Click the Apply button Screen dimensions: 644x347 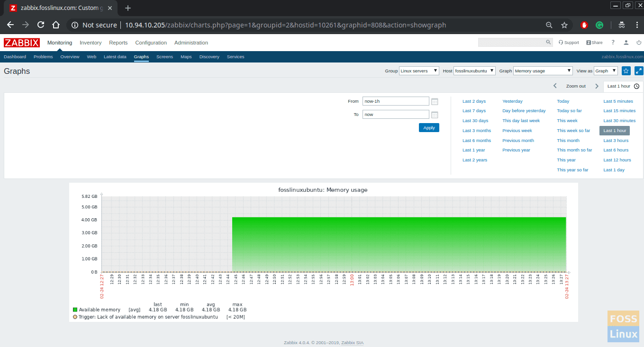coord(429,128)
